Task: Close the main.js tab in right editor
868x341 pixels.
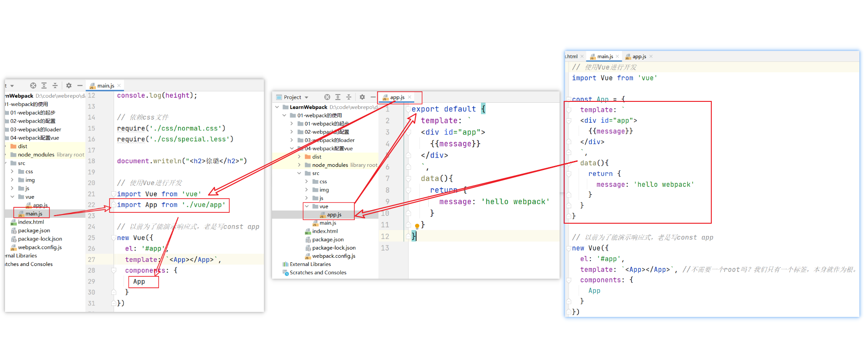Action: pyautogui.click(x=617, y=56)
